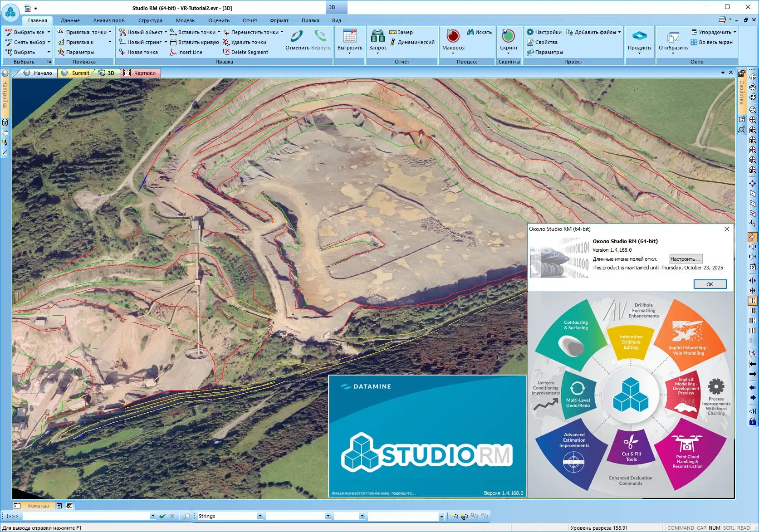Image resolution: width=759 pixels, height=532 pixels.
Task: Click the Запрос binoculars query icon
Action: pos(377,36)
